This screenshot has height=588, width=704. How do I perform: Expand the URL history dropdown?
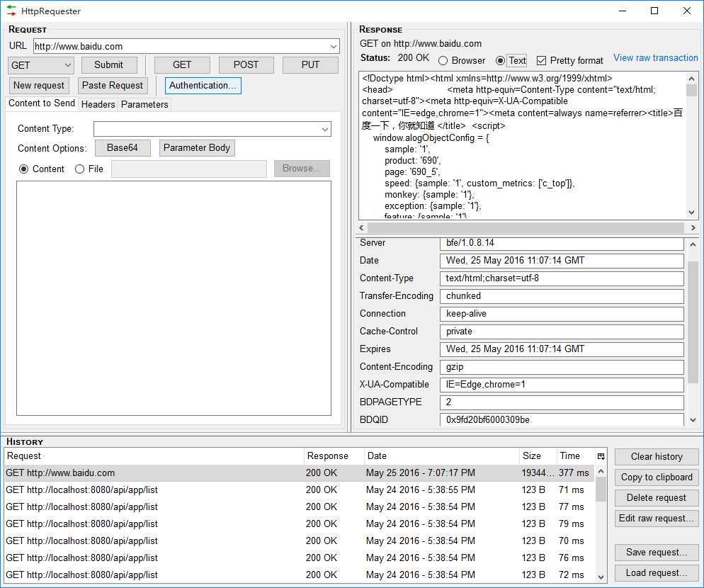click(333, 46)
